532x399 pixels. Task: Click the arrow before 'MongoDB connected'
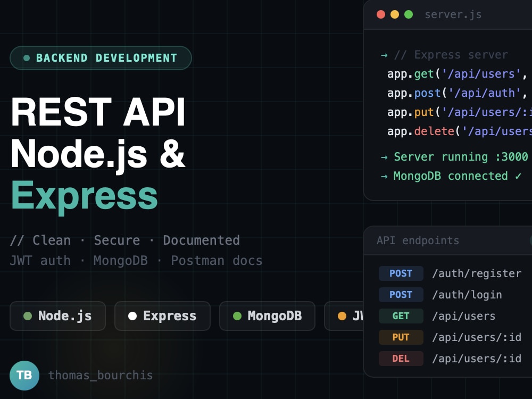pos(384,177)
